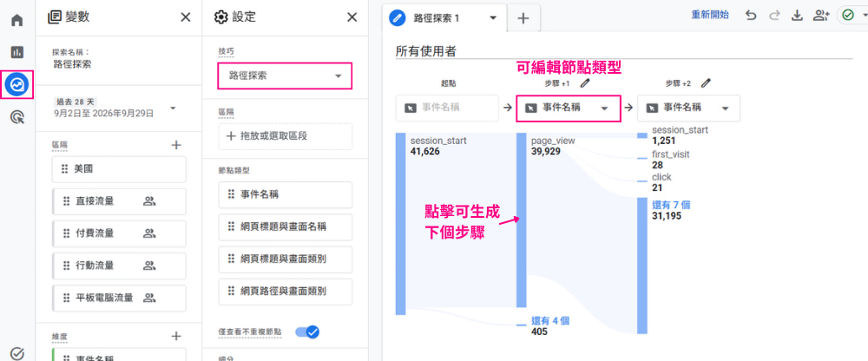
Task: Open the Home icon in left sidebar
Action: click(x=17, y=21)
